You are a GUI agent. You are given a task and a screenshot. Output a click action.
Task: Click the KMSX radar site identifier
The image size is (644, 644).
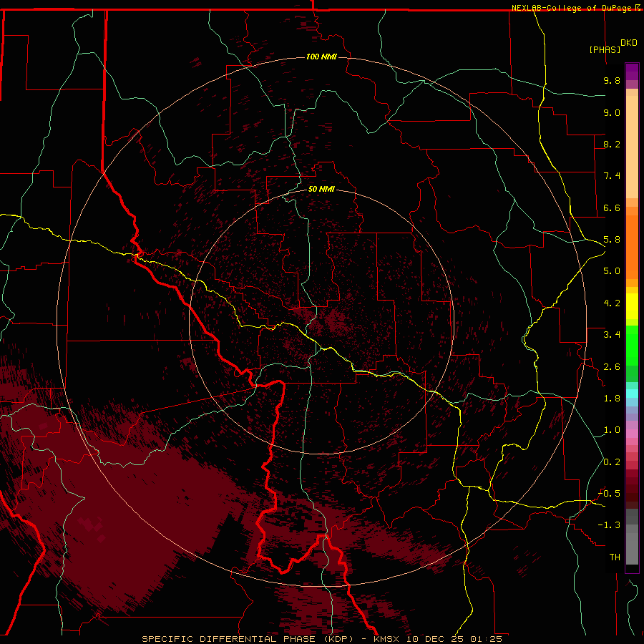pos(386,639)
